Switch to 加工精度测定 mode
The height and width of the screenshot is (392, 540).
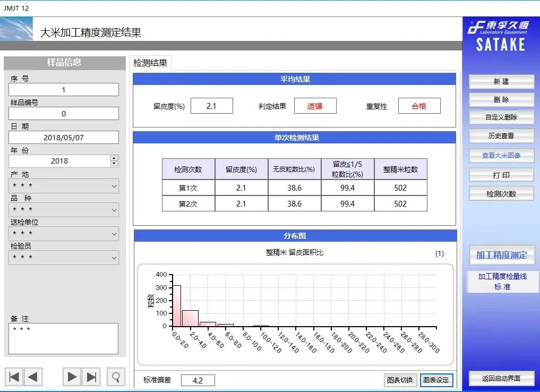click(502, 255)
